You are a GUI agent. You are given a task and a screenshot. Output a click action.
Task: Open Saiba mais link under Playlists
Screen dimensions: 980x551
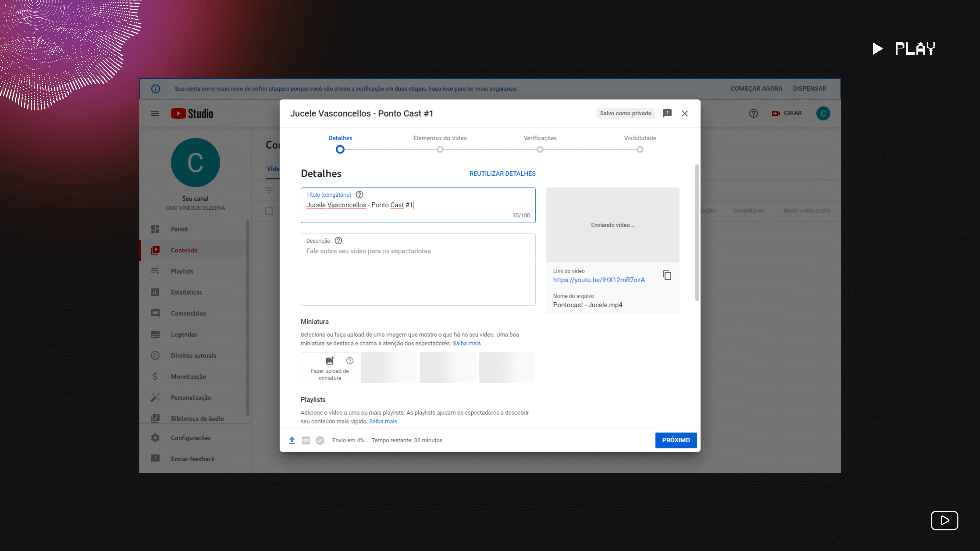coord(383,421)
